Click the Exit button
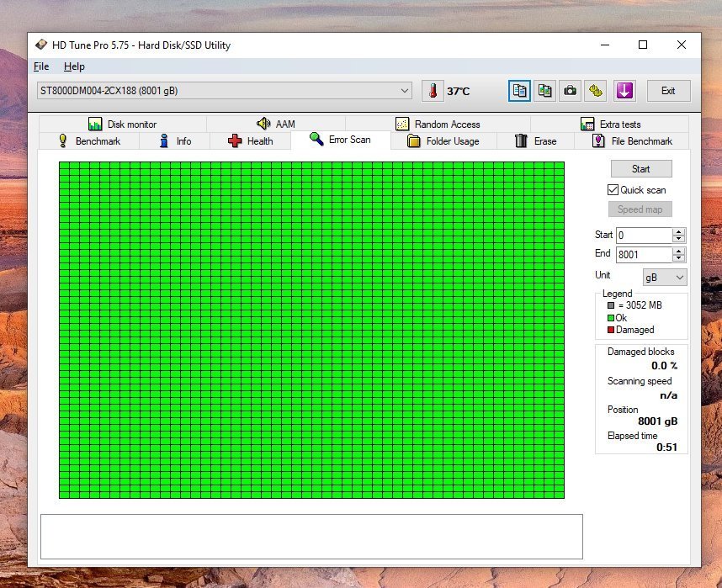 tap(668, 91)
